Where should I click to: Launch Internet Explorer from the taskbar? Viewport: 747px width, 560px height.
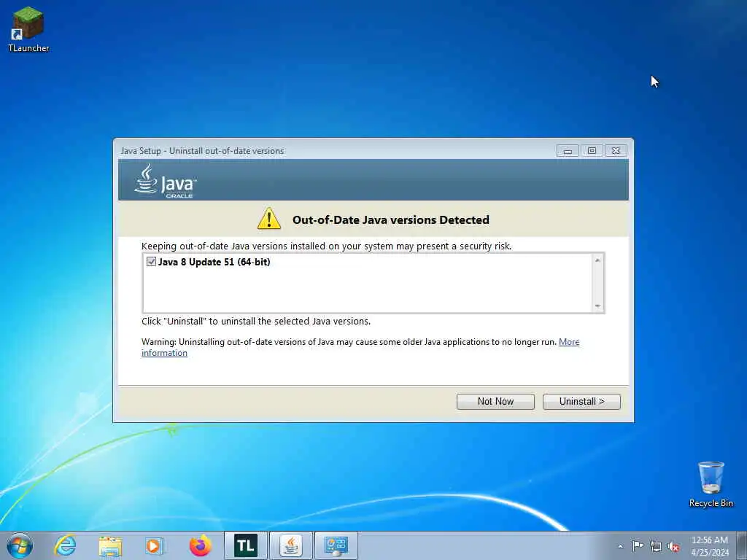pos(65,545)
